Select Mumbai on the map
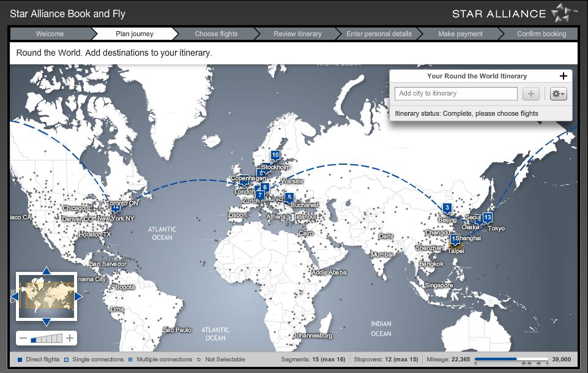Screen dimensions: 588x373 coord(382,255)
